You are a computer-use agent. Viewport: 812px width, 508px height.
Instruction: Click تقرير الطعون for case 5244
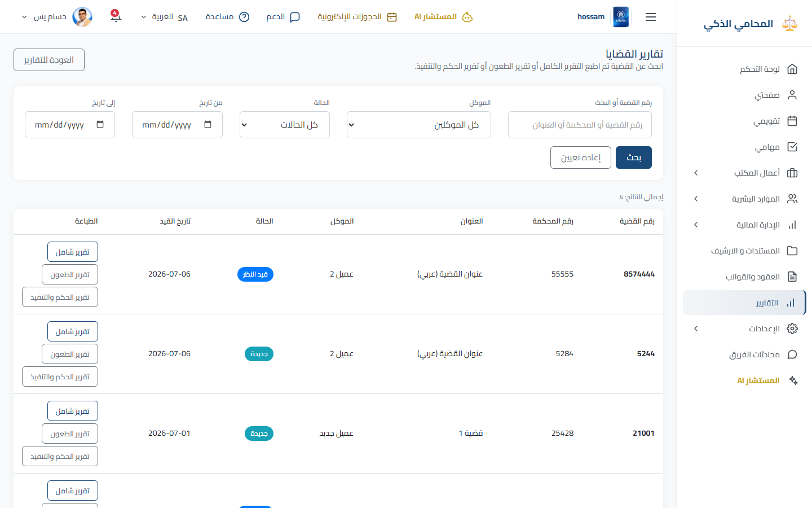pyautogui.click(x=70, y=354)
